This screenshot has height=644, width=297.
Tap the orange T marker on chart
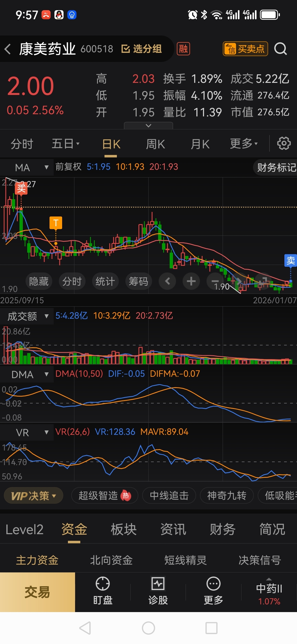(56, 223)
